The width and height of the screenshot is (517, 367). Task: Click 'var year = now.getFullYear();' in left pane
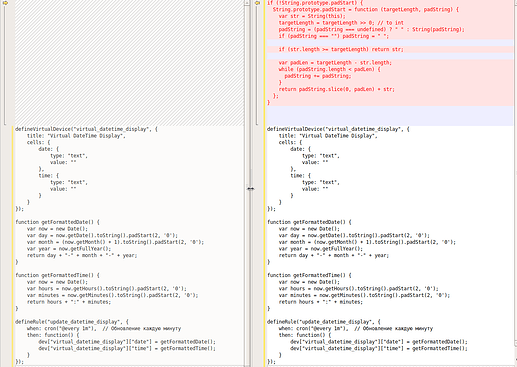[69, 249]
